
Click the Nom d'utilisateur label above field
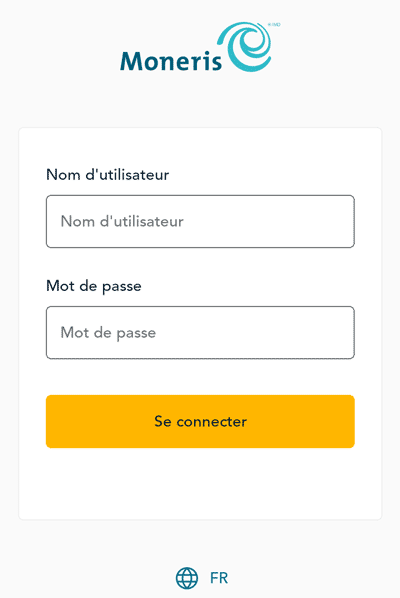point(108,175)
